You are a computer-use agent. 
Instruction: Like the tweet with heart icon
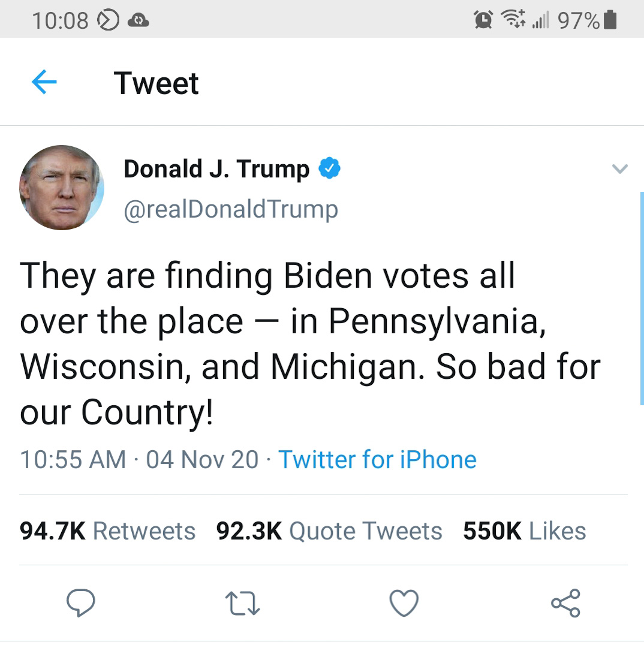coord(404,604)
